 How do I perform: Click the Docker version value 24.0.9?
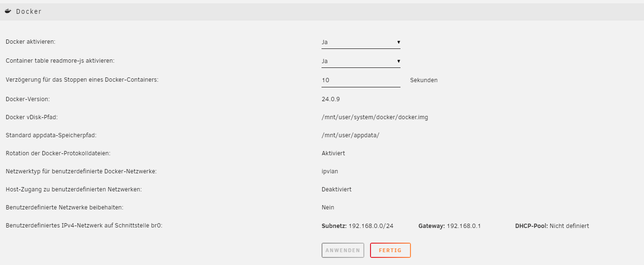click(331, 99)
